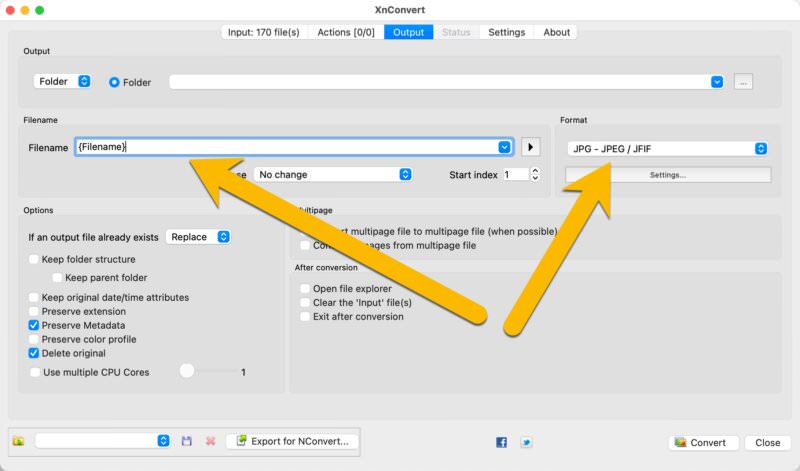800x471 pixels.
Task: Expand the Filename pattern dropdown arrow
Action: pyautogui.click(x=504, y=147)
